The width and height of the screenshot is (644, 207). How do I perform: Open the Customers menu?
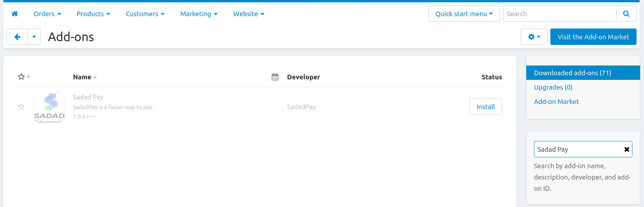pyautogui.click(x=145, y=14)
